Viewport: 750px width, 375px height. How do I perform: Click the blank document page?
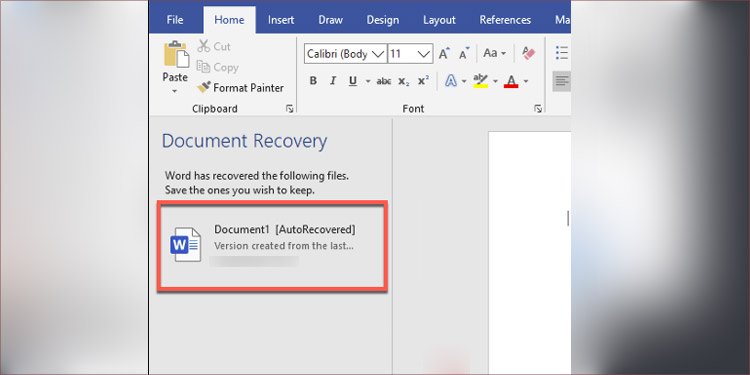point(529,253)
